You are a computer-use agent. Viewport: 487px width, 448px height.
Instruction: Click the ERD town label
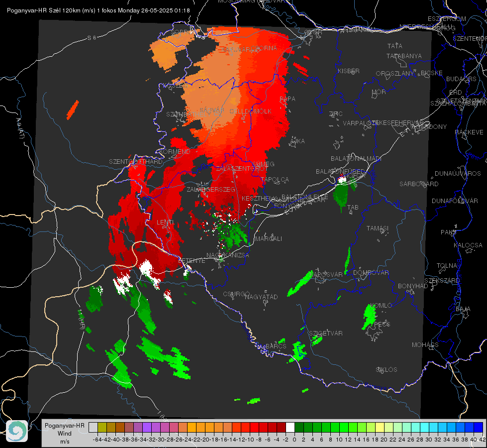[456, 92]
